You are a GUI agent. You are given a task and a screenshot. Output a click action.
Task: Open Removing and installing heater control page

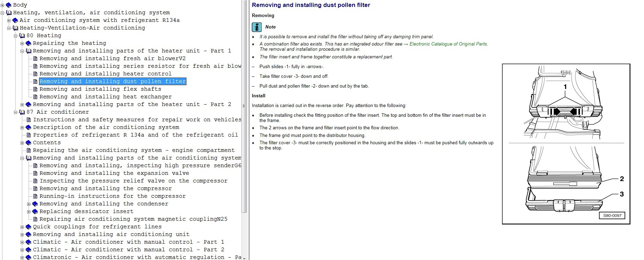[x=105, y=74]
